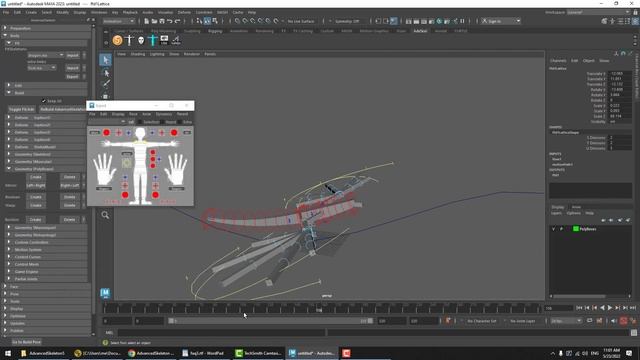Open the frame rate fps dropdown
640x360 pixels.
point(566,321)
